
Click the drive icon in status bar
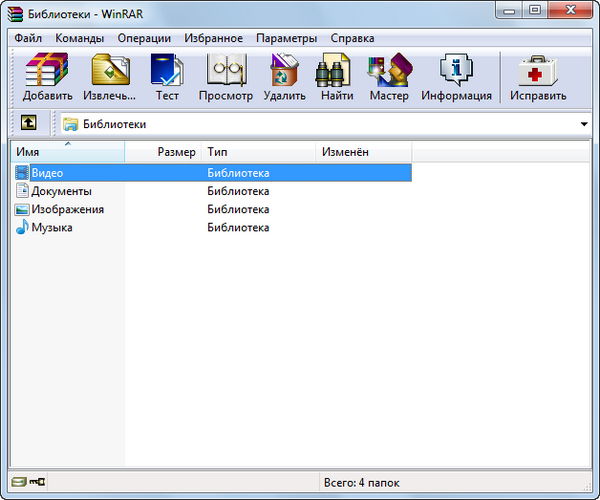(19, 482)
